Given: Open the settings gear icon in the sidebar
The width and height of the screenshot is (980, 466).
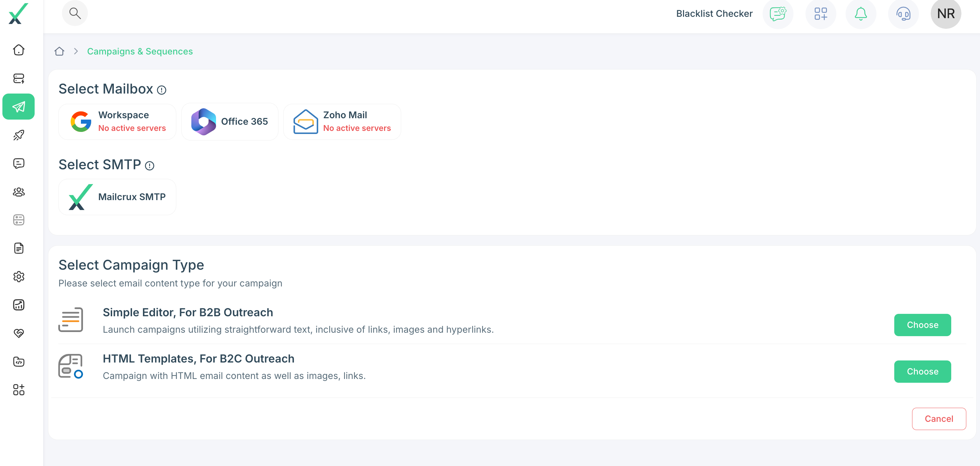Looking at the screenshot, I should tap(19, 277).
